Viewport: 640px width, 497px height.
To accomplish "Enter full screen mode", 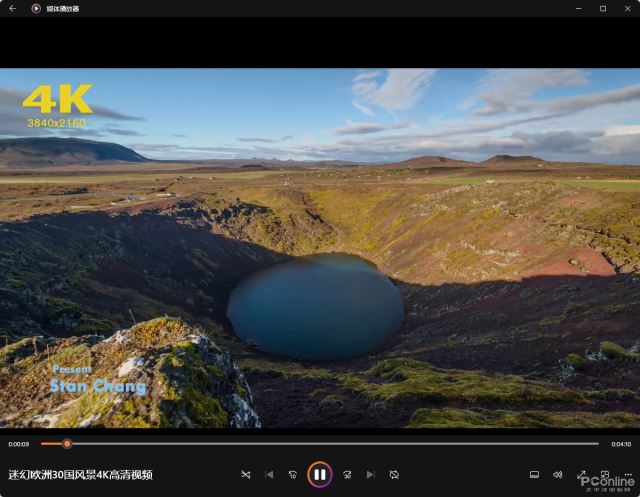I will (581, 475).
